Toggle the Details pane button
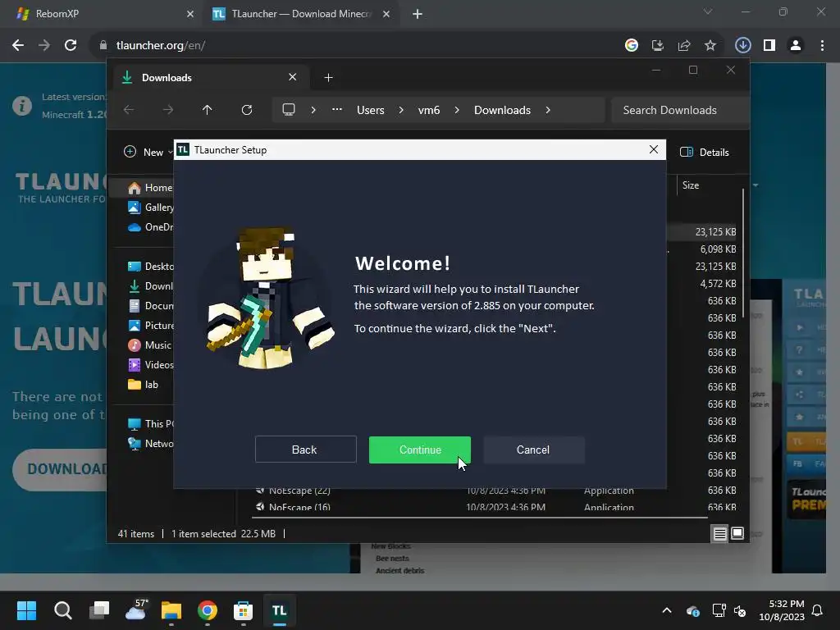 [x=705, y=152]
